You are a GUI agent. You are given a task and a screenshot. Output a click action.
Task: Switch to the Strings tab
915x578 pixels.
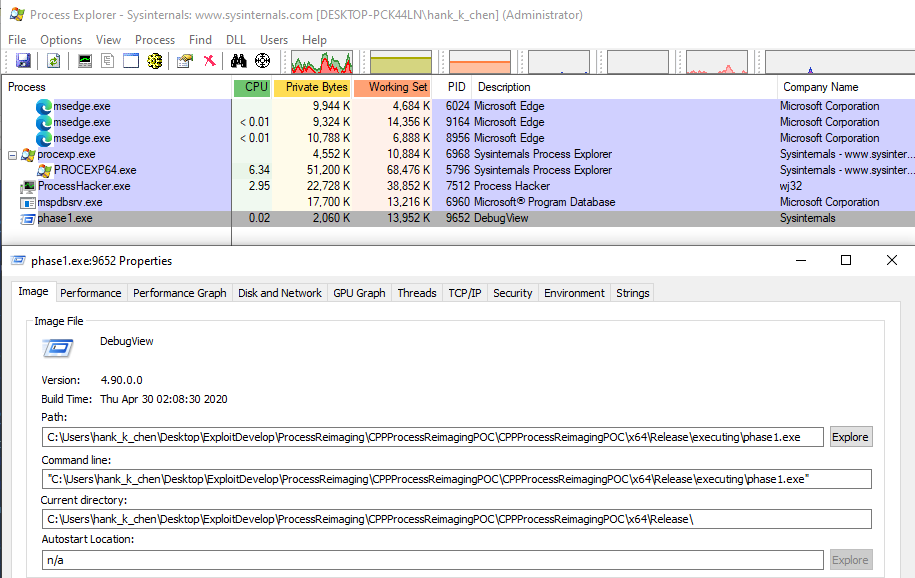point(633,293)
